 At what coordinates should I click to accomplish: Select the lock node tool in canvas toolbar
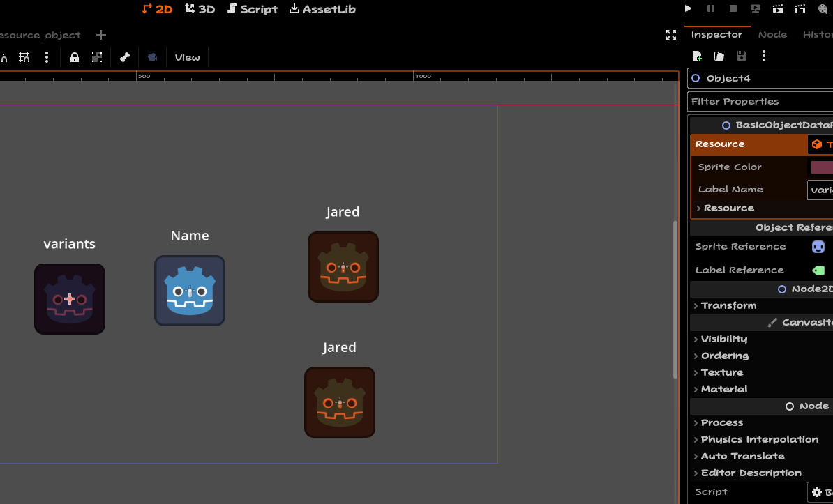coord(74,56)
